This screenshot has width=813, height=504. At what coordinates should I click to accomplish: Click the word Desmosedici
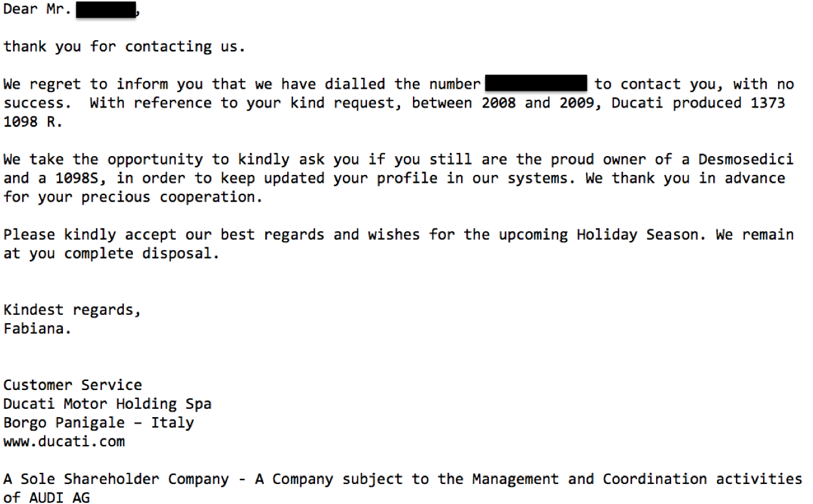[x=746, y=159]
